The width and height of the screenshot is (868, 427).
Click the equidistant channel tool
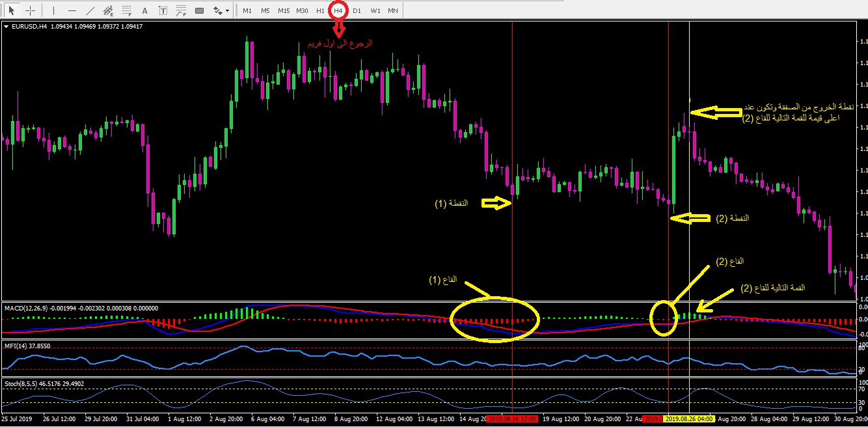[109, 10]
